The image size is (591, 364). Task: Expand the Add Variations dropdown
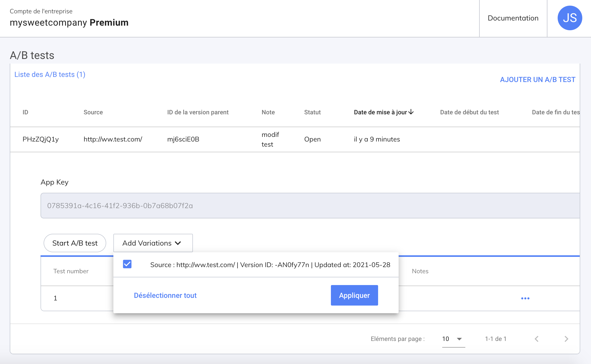click(153, 243)
